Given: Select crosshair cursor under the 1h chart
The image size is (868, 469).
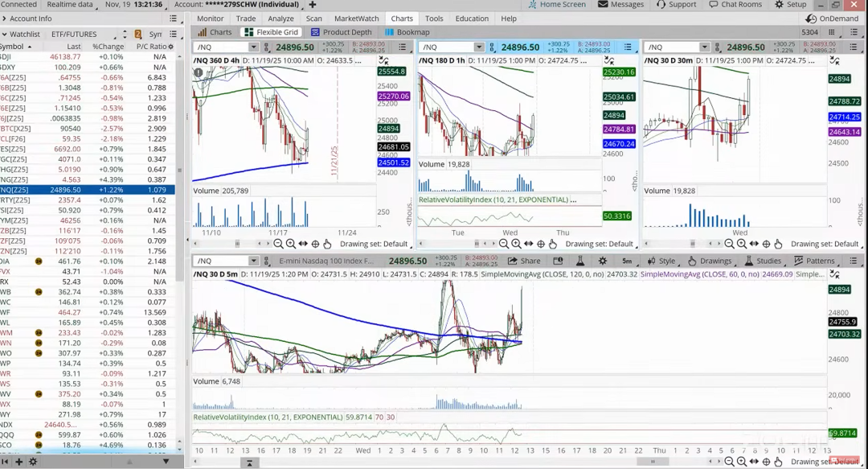Looking at the screenshot, I should pos(541,244).
